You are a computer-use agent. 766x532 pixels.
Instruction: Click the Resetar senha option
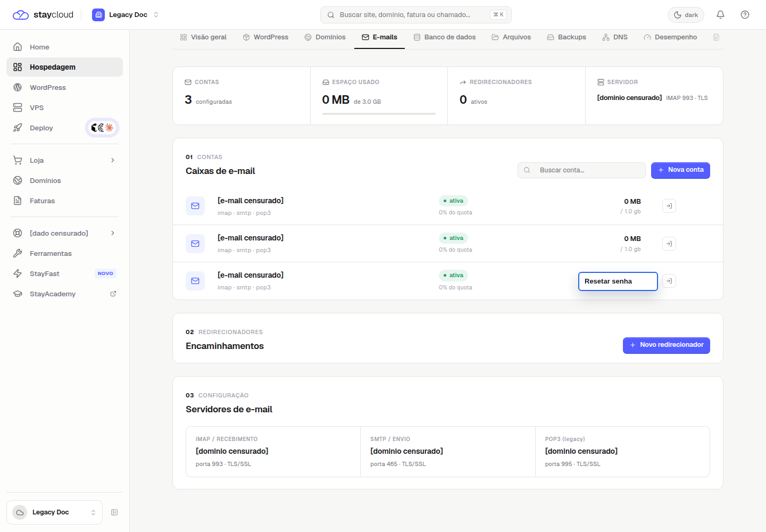click(618, 281)
